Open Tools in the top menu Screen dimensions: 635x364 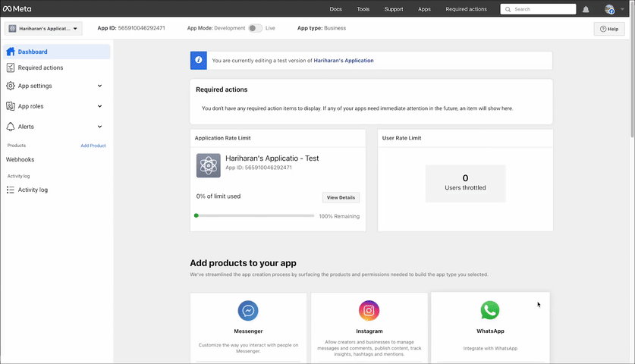click(x=363, y=9)
